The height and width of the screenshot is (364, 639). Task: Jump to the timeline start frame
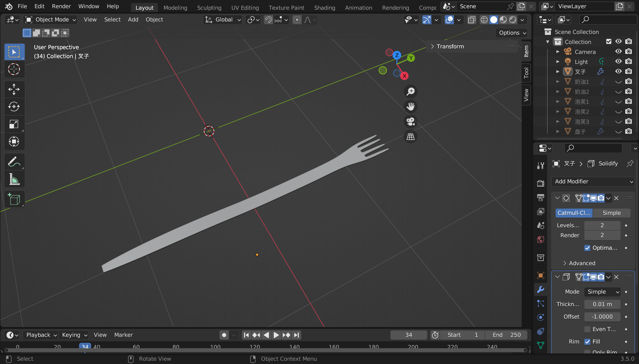(x=246, y=335)
